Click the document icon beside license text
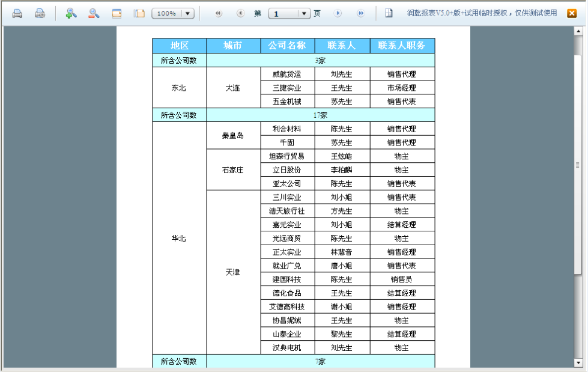Screen dimensions: 588x372 389,13
